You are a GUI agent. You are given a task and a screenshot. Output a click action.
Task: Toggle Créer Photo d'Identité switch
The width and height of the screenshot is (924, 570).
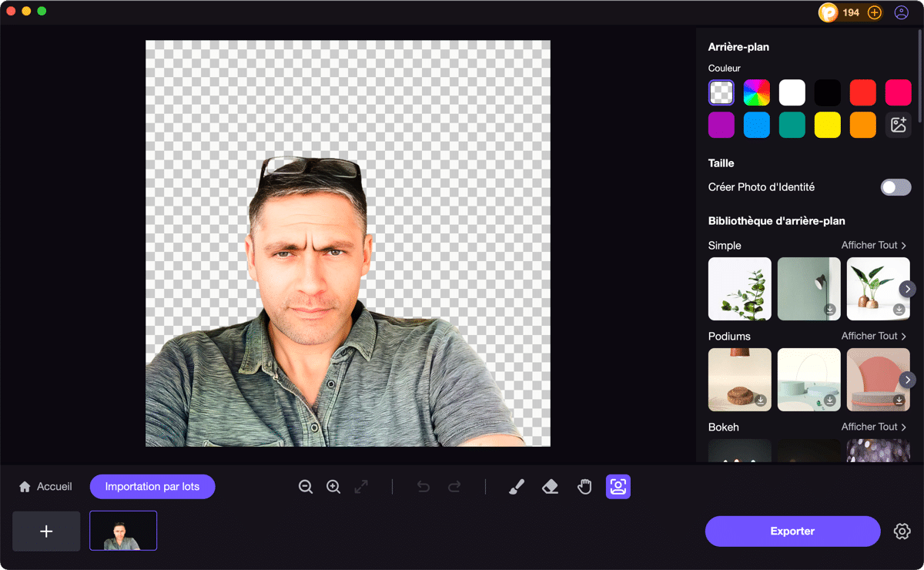click(896, 187)
